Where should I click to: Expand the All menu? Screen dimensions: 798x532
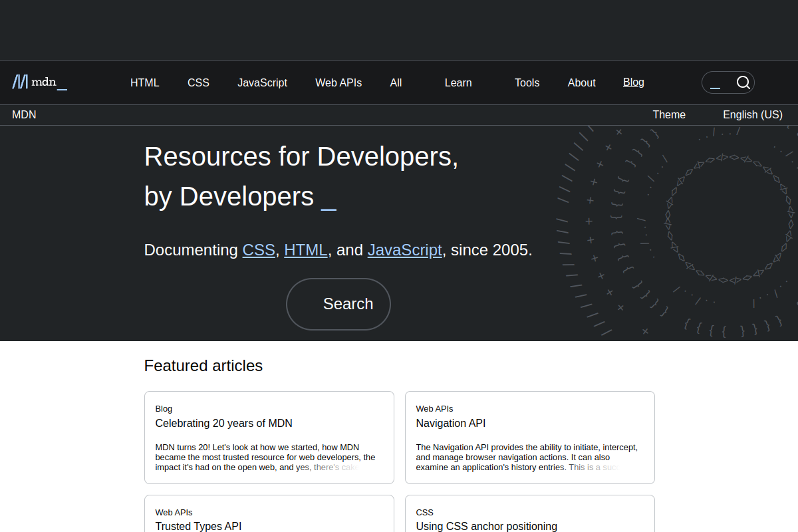pos(396,82)
